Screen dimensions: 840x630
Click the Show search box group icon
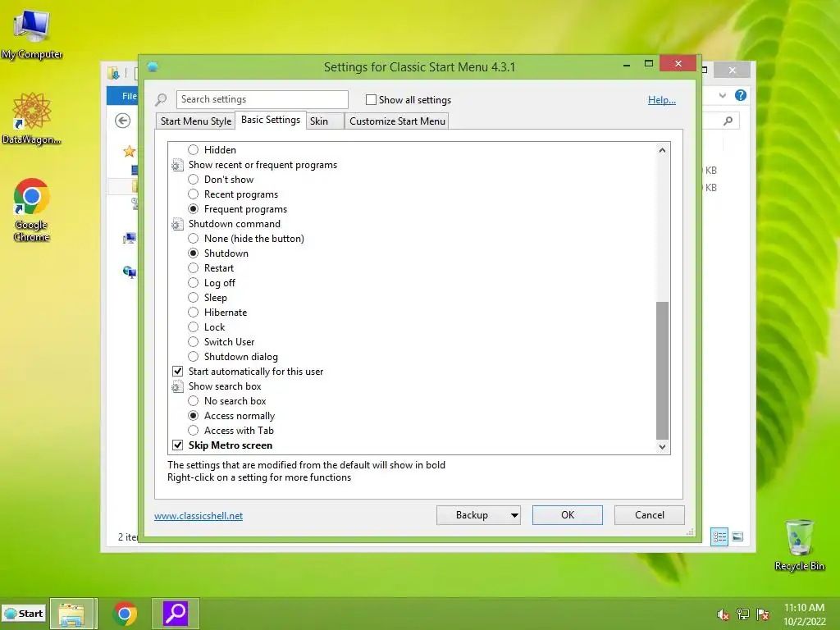(x=177, y=386)
